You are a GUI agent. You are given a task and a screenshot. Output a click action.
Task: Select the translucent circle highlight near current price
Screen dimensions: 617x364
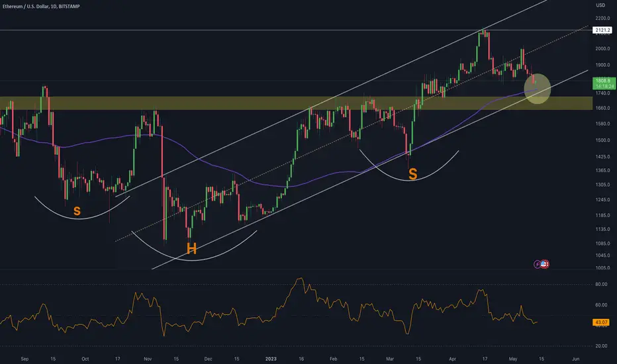[x=538, y=89]
